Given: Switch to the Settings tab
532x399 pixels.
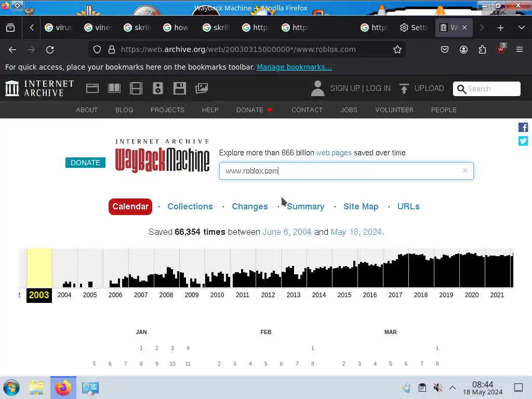Looking at the screenshot, I should (413, 28).
